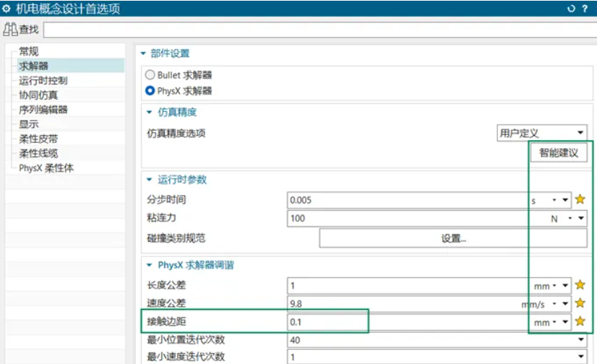This screenshot has width=597, height=364.
Task: Click the 碰撞类别规范 设置... button
Action: pyautogui.click(x=453, y=238)
